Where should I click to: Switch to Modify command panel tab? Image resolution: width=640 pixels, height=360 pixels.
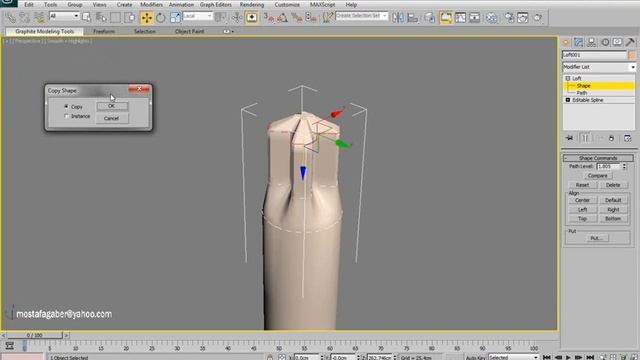point(578,42)
